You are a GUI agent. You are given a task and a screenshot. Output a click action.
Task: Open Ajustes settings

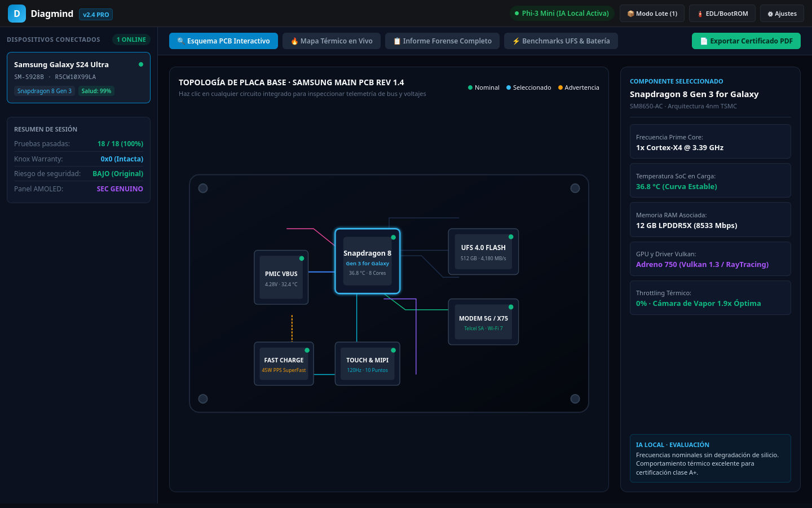point(782,14)
